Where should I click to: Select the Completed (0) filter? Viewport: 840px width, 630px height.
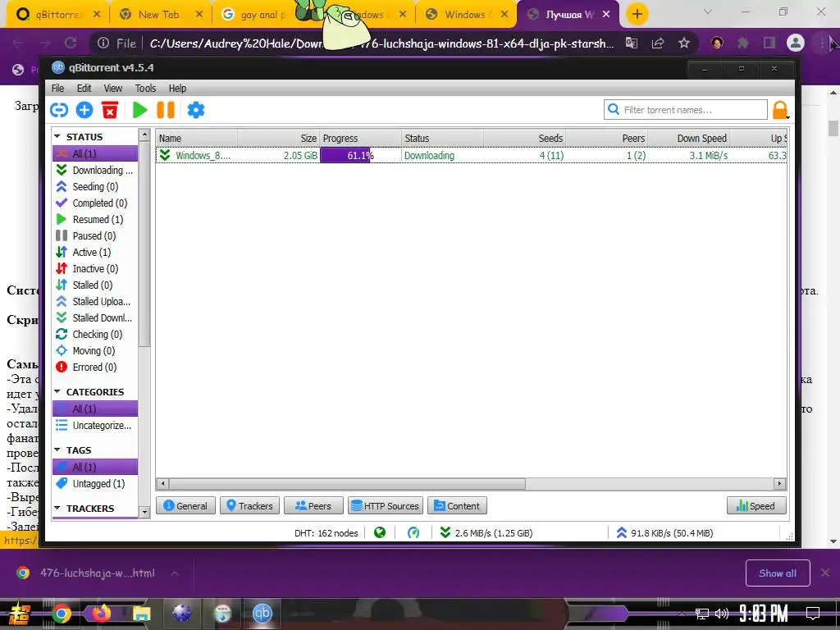pos(95,203)
